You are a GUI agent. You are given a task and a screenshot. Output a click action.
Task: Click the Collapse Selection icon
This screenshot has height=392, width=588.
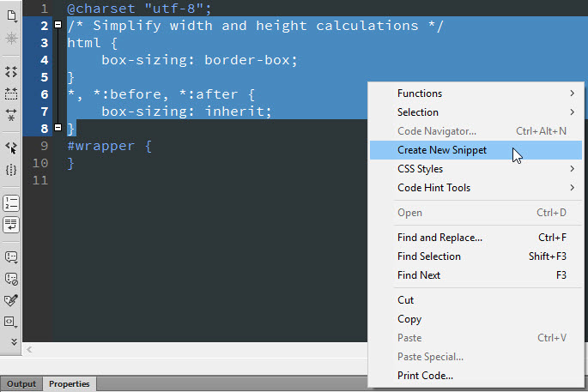coord(11,93)
